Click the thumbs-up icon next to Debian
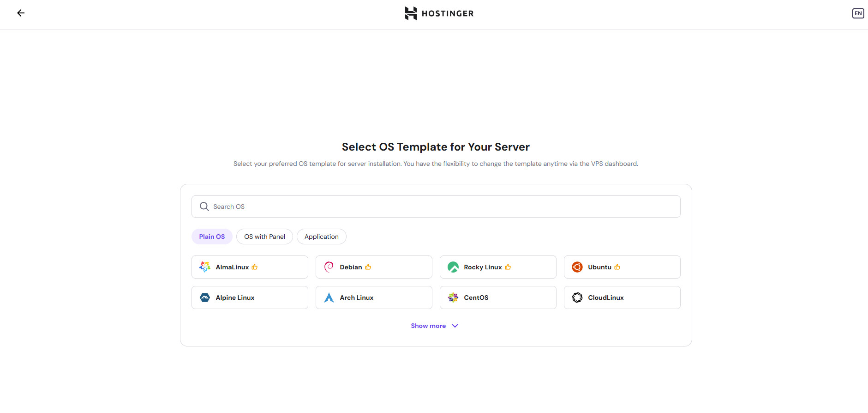Viewport: 868px width, 413px height. tap(368, 267)
